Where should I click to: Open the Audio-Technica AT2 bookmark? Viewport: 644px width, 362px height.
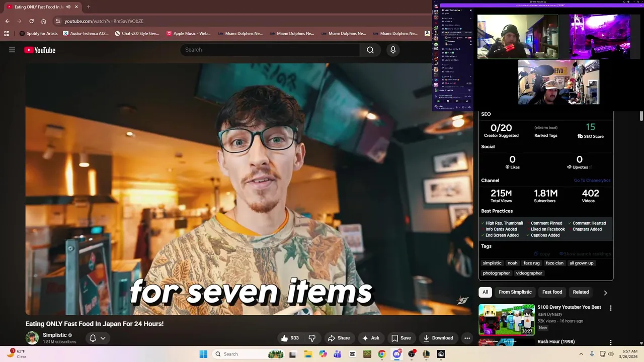(x=86, y=34)
